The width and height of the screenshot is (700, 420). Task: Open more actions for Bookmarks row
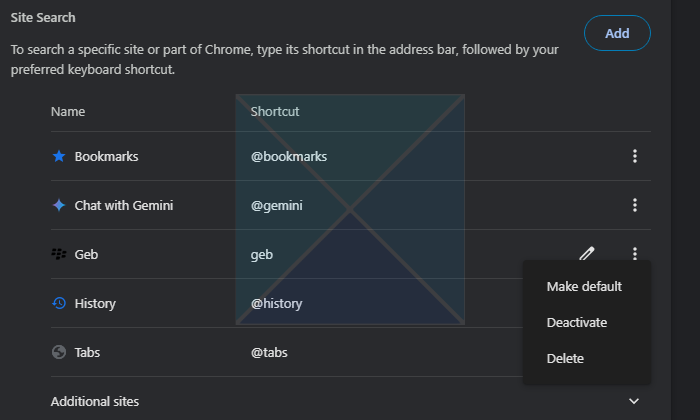pos(634,156)
